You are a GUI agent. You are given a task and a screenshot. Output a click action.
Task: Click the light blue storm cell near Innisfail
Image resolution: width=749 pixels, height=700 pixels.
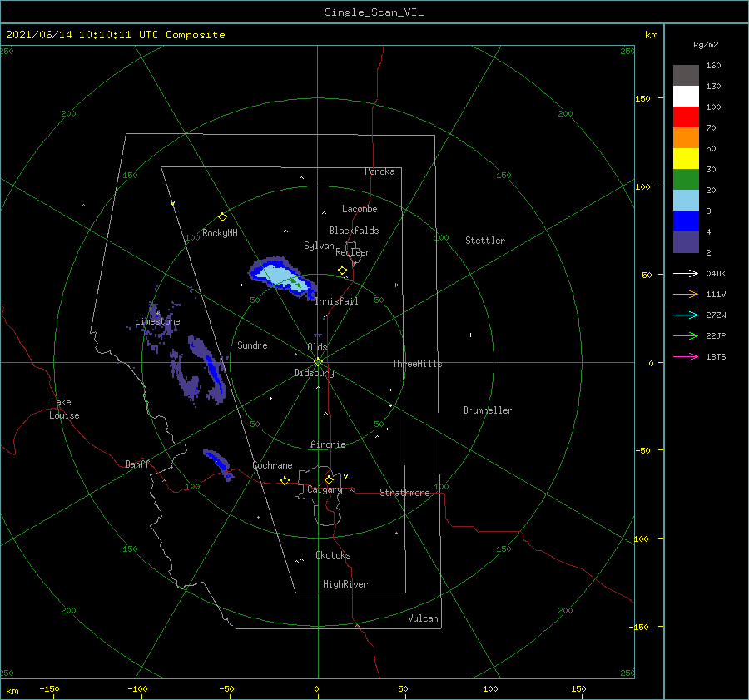click(282, 277)
